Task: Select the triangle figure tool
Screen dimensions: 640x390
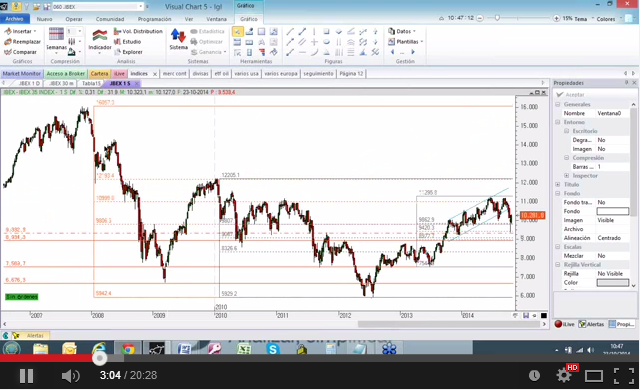Action: pos(327,52)
